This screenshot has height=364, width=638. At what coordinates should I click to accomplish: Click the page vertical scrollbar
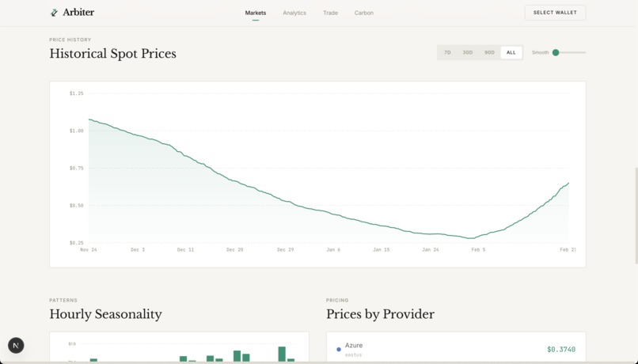coord(636,215)
